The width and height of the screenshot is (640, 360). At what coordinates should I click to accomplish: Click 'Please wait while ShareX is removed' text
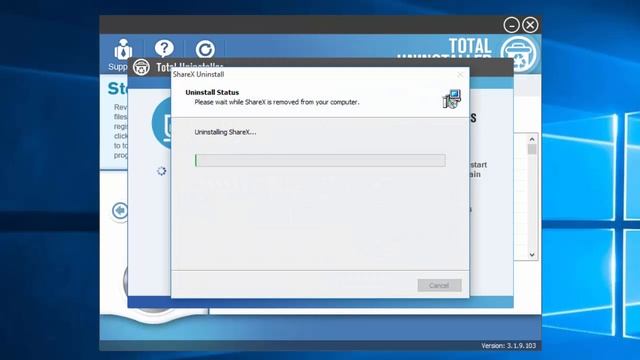click(x=277, y=102)
